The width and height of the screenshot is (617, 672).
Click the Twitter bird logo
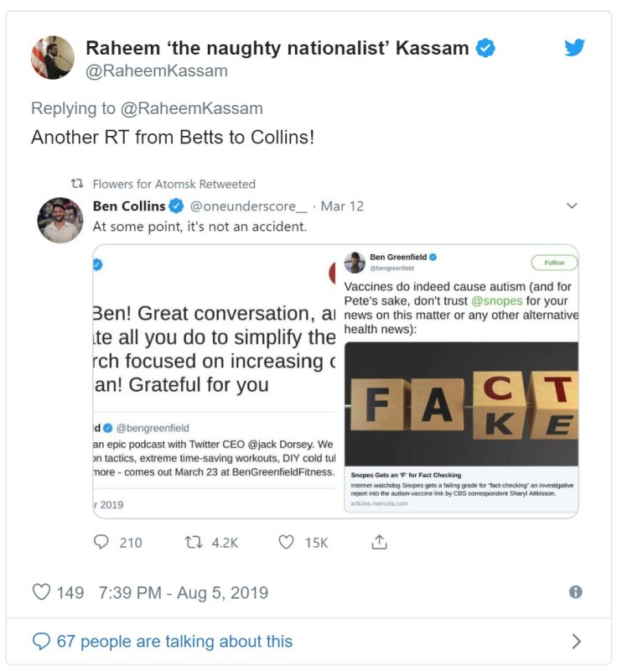pyautogui.click(x=574, y=48)
